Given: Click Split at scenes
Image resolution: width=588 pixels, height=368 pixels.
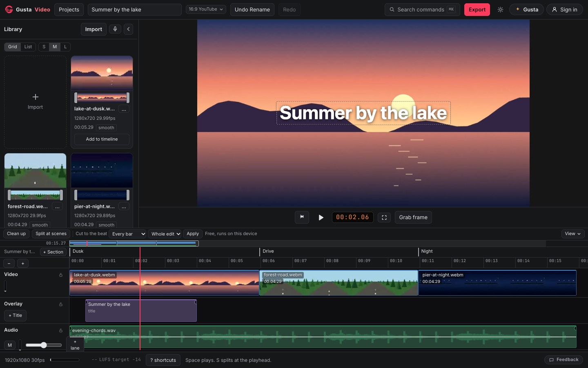Looking at the screenshot, I should coord(51,234).
